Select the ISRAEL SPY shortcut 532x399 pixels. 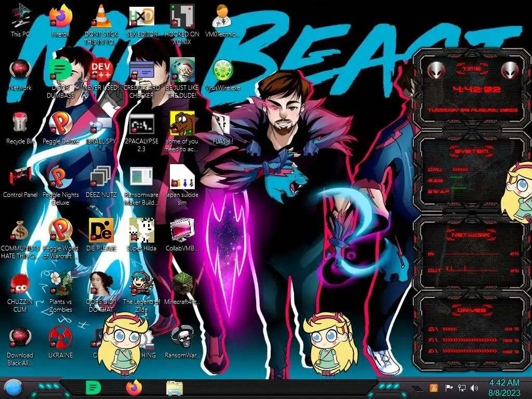point(101,125)
